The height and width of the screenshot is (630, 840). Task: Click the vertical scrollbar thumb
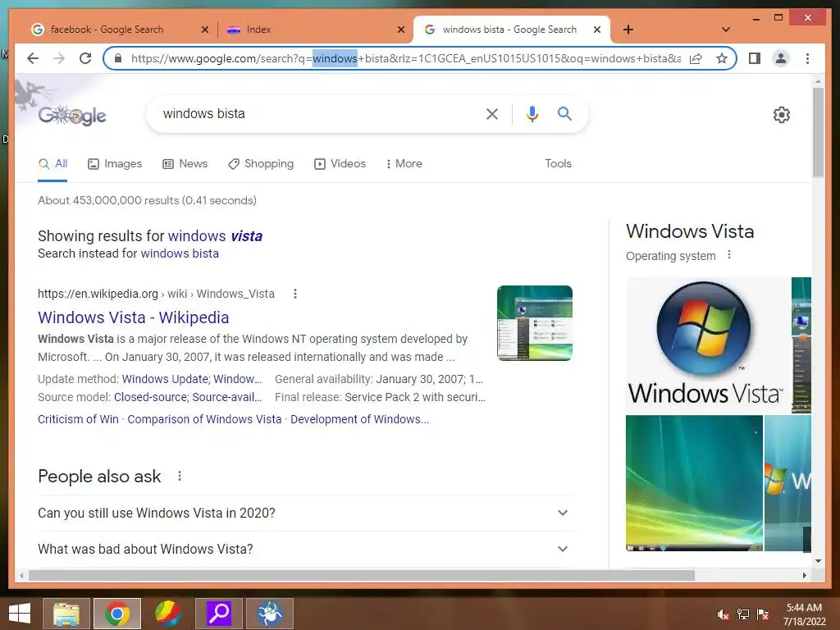(x=818, y=132)
